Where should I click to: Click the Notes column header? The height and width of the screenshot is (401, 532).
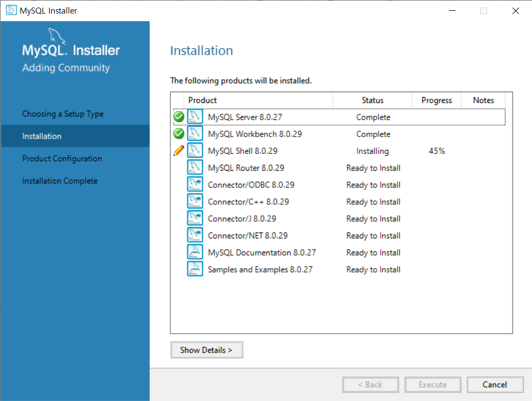484,100
